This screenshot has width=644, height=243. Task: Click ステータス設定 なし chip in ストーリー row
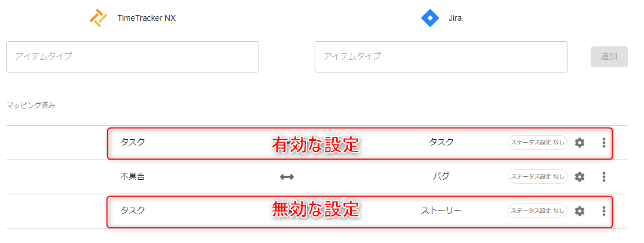(x=537, y=211)
